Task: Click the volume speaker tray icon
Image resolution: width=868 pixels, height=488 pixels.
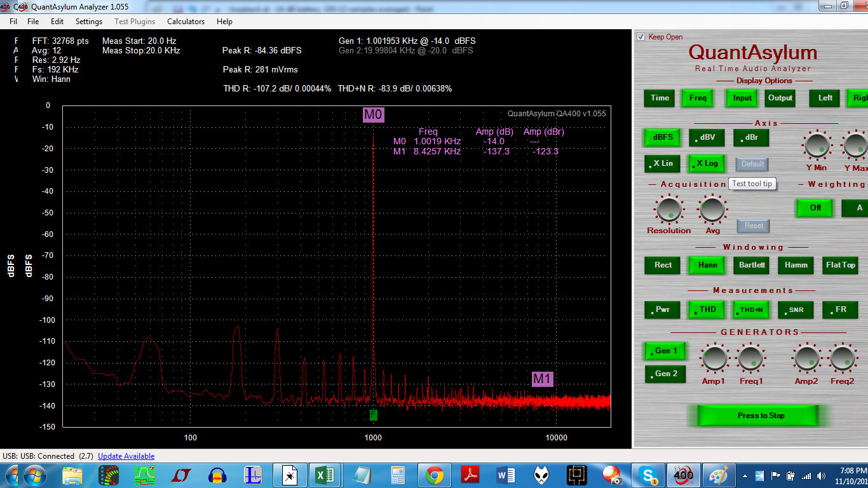Action: click(x=823, y=475)
